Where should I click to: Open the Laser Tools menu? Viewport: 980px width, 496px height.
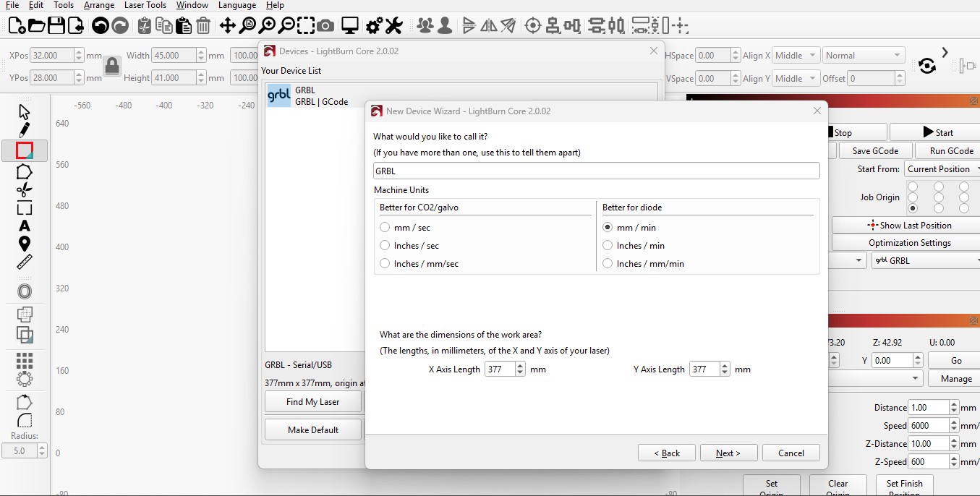point(145,5)
